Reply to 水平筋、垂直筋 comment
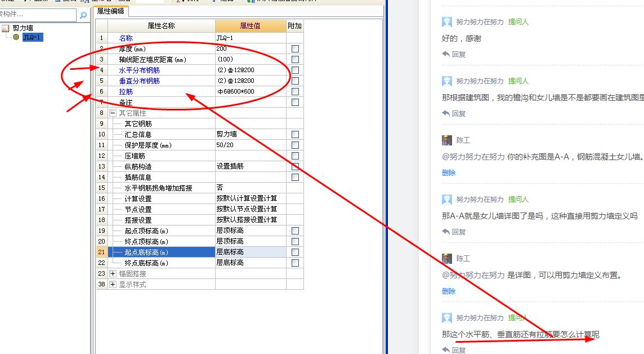The width and height of the screenshot is (644, 354). tap(454, 350)
